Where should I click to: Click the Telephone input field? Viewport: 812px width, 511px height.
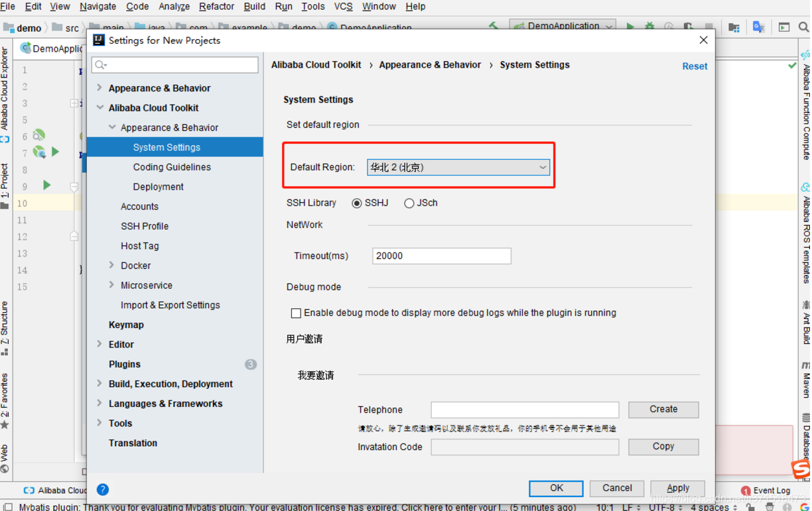(x=525, y=410)
